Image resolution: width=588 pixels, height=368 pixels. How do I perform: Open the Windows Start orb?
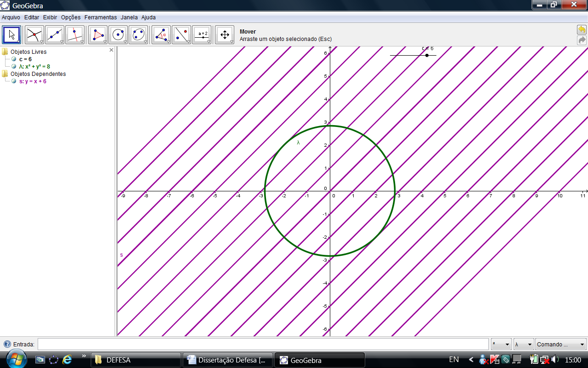point(17,358)
